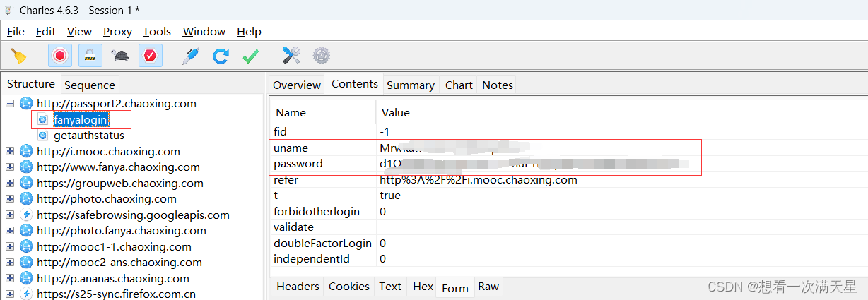
Task: Switch to the Headers view tab
Action: point(298,287)
